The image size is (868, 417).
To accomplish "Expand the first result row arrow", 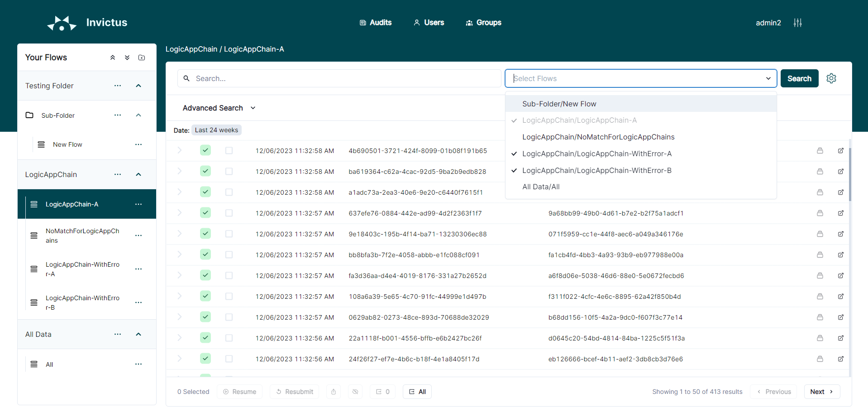I will 180,150.
